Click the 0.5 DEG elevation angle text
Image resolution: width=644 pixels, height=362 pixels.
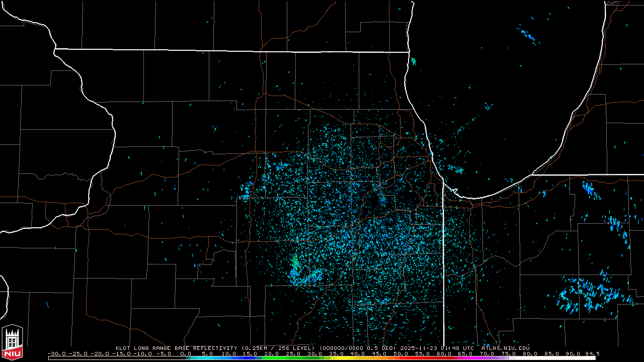(x=382, y=348)
